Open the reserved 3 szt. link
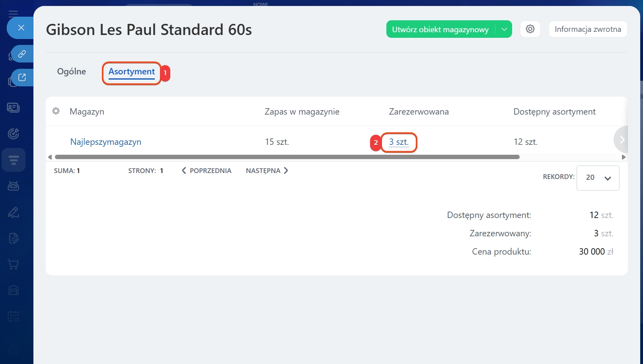 [399, 142]
